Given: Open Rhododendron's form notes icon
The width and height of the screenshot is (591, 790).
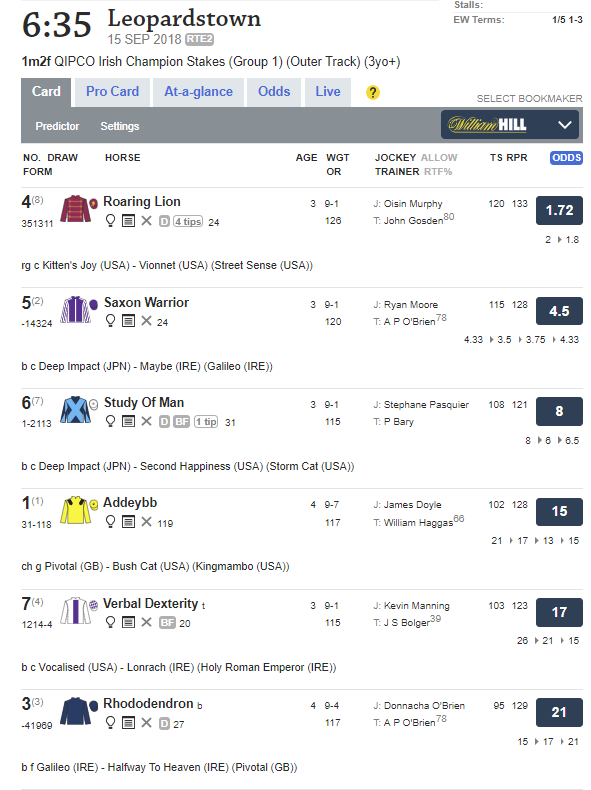Looking at the screenshot, I should [128, 723].
